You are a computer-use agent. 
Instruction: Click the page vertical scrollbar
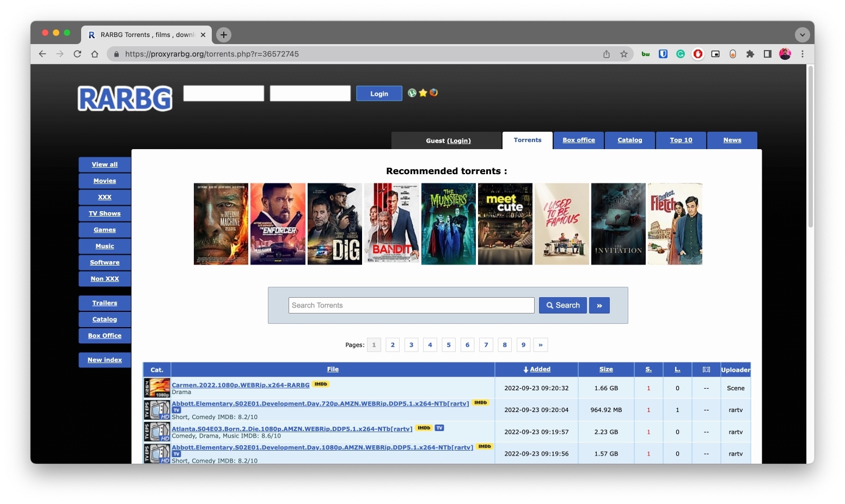coord(810,147)
